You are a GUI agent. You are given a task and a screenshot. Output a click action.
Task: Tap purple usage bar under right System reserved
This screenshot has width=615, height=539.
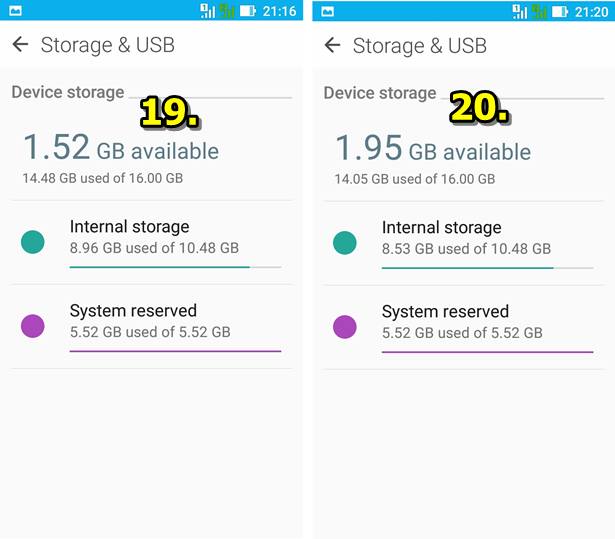488,352
